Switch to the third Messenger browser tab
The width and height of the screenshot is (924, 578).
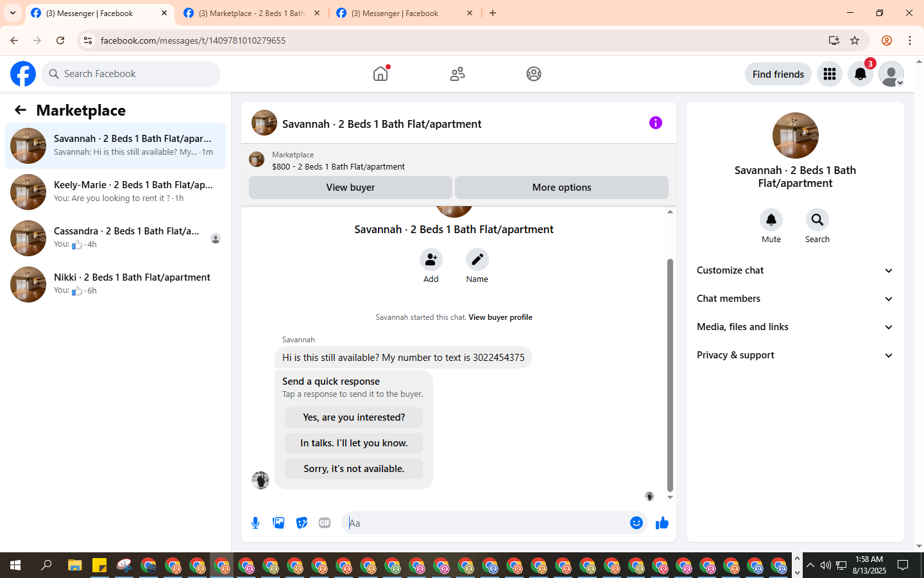(x=404, y=13)
